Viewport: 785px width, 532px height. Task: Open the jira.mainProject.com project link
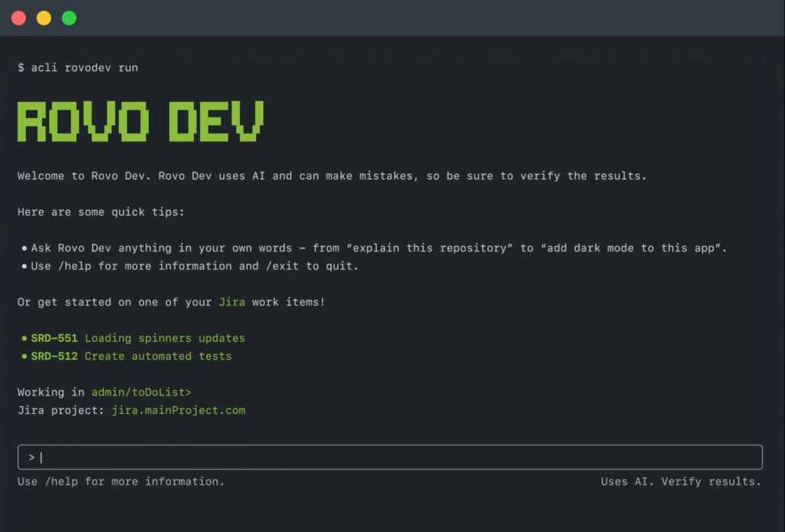tap(178, 410)
